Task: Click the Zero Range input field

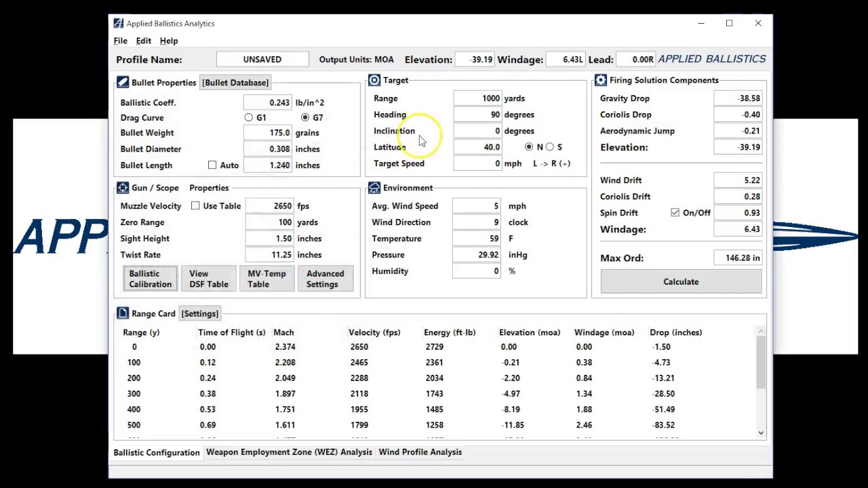Action: pos(270,222)
